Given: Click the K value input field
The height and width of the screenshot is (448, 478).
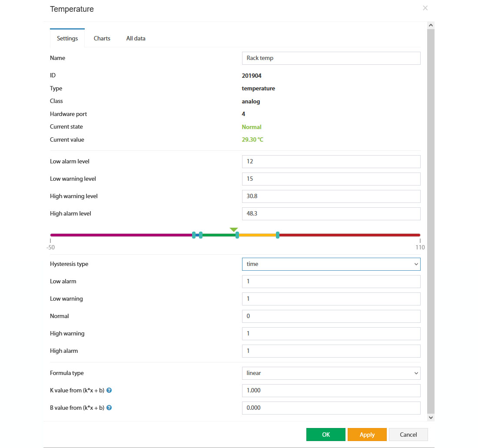Looking at the screenshot, I should [x=331, y=390].
